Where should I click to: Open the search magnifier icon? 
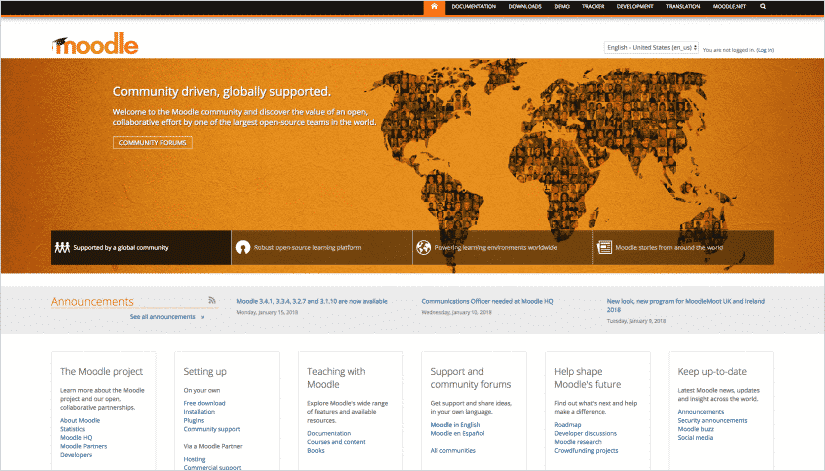(763, 7)
